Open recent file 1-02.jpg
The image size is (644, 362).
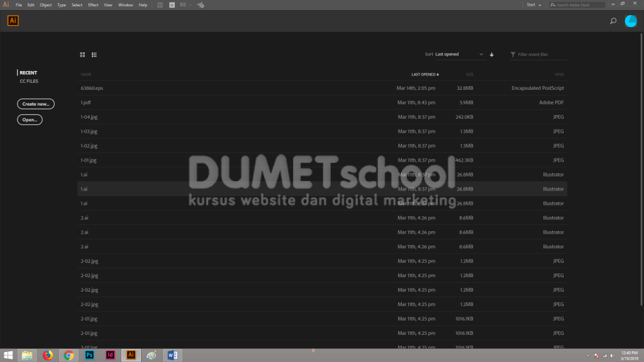point(89,146)
